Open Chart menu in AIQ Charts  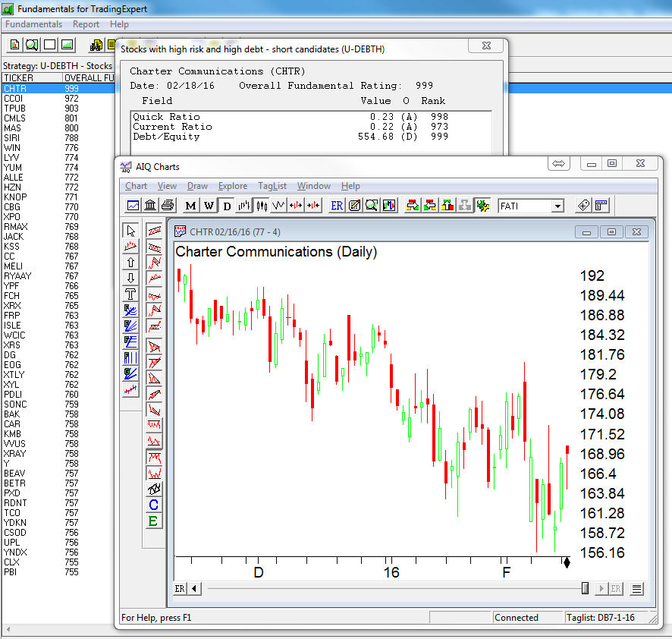tap(136, 186)
